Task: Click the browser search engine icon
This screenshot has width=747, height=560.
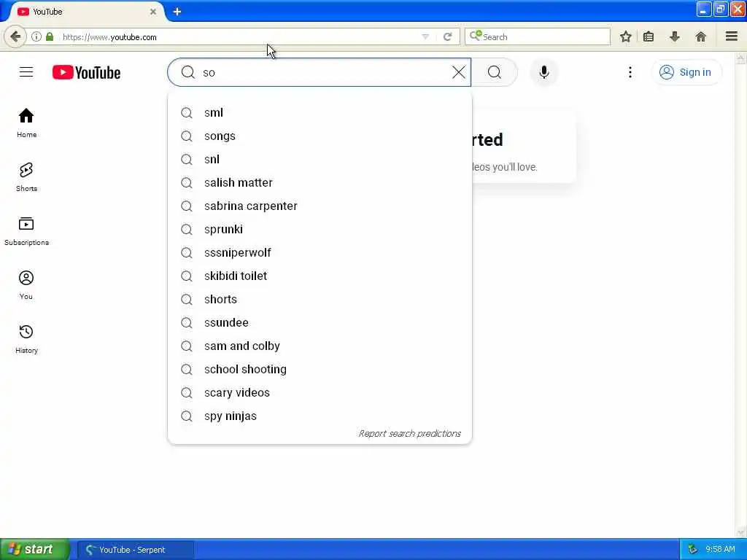Action: 476,36
